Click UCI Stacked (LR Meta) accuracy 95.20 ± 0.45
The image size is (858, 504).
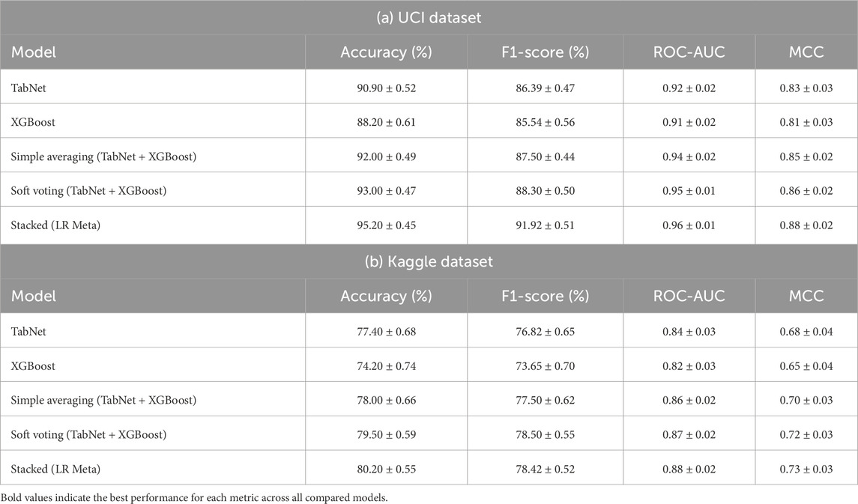click(x=387, y=226)
